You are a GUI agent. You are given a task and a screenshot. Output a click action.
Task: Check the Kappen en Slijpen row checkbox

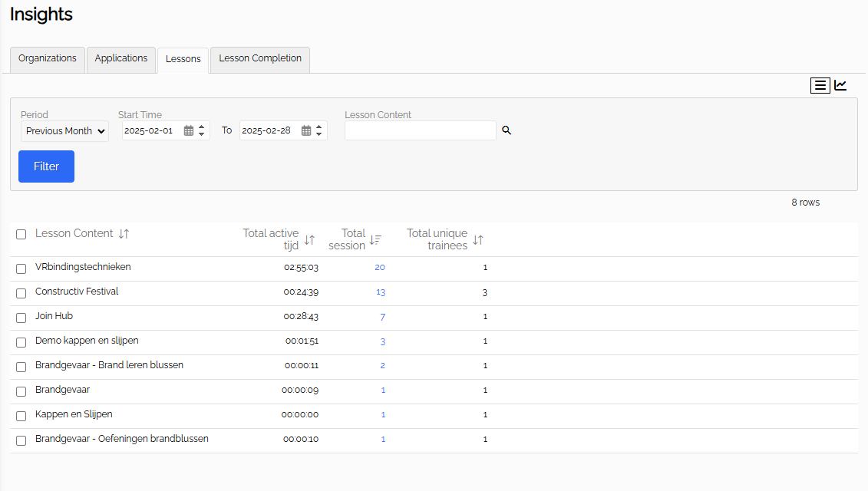pyautogui.click(x=21, y=416)
